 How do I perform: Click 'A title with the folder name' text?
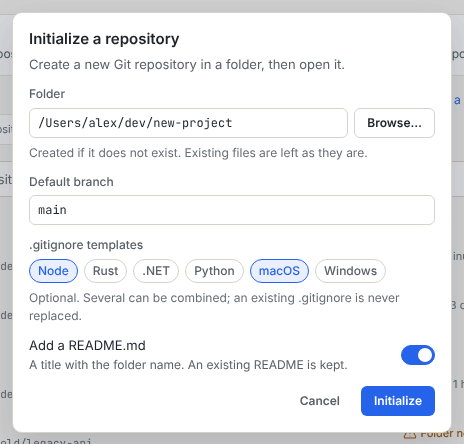click(x=188, y=365)
